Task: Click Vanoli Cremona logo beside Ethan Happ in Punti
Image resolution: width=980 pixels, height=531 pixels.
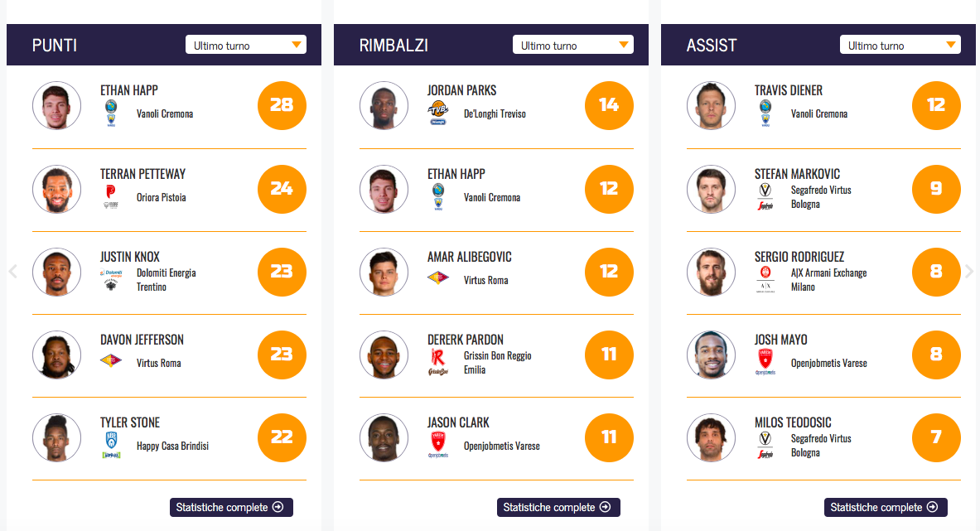Action: pos(111,113)
